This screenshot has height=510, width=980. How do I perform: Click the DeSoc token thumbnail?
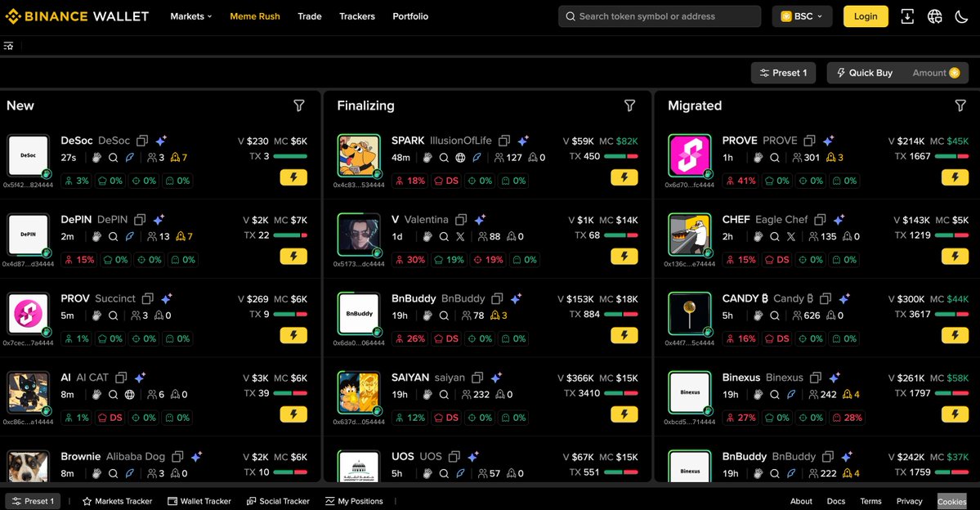coord(28,155)
